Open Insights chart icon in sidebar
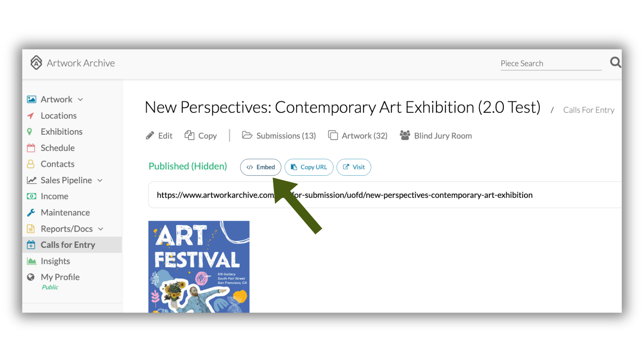Image resolution: width=644 pixels, height=362 pixels. pos(32,261)
